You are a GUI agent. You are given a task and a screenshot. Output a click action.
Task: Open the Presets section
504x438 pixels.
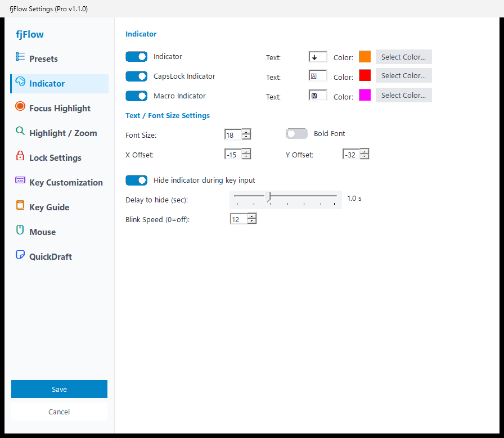pyautogui.click(x=60, y=59)
